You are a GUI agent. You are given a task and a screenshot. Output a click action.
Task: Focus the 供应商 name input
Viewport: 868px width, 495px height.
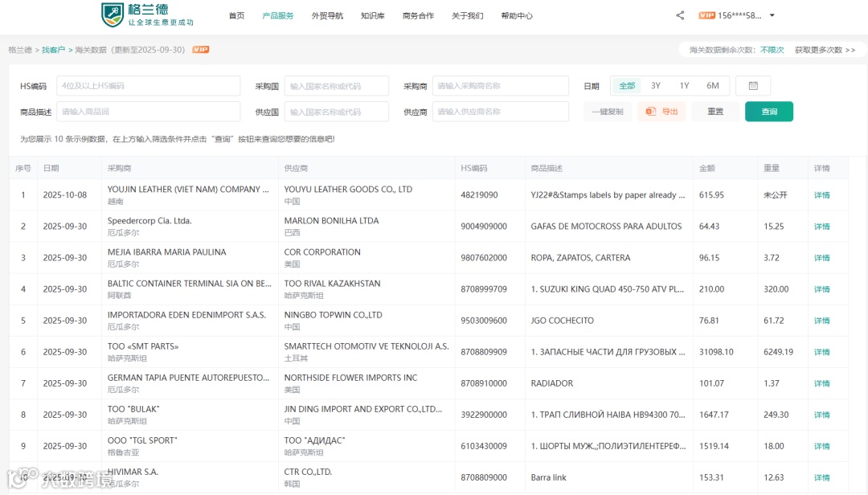click(501, 111)
